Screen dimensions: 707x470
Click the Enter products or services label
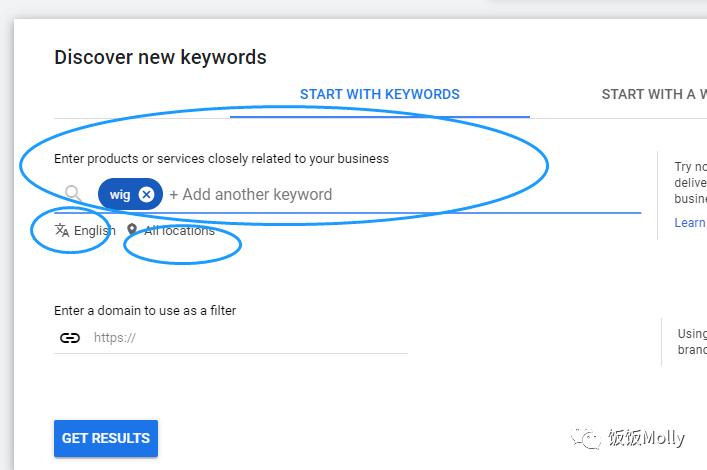[221, 158]
